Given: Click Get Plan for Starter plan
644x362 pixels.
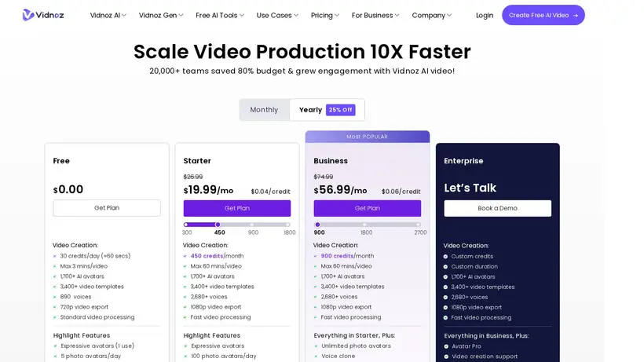Looking at the screenshot, I should tap(237, 208).
